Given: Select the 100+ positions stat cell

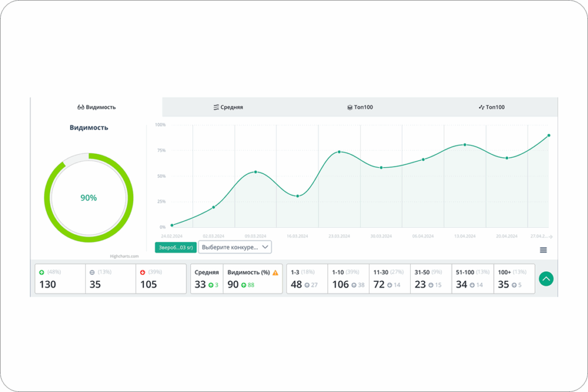Looking at the screenshot, I should 514,279.
